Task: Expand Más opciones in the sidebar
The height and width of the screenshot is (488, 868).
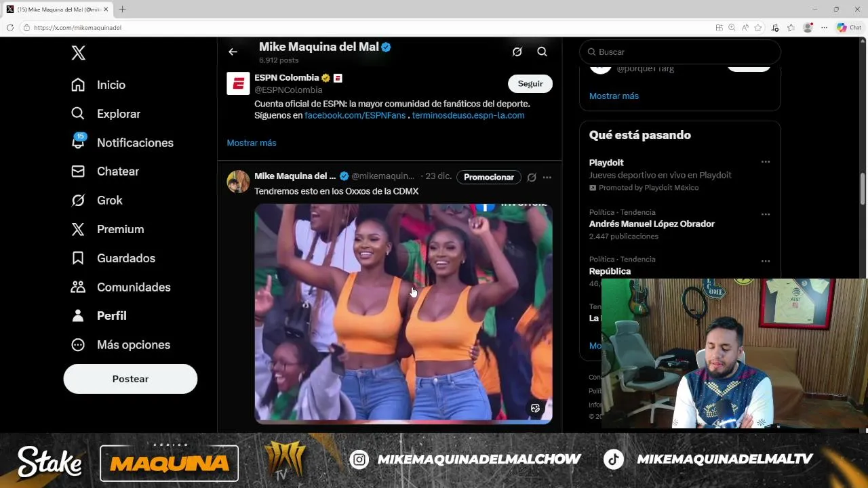Action: point(121,345)
